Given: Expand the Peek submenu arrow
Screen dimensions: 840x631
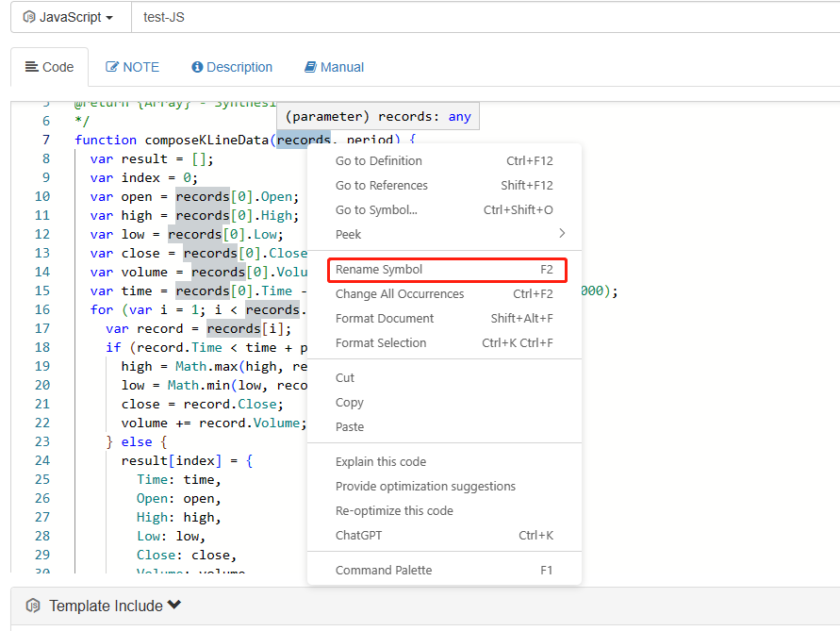Looking at the screenshot, I should pos(562,234).
